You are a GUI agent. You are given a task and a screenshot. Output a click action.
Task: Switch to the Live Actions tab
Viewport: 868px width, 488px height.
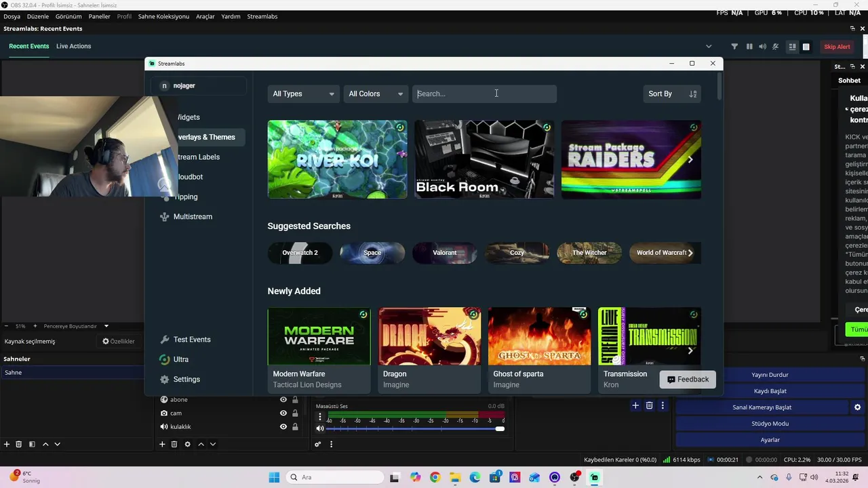(x=73, y=46)
